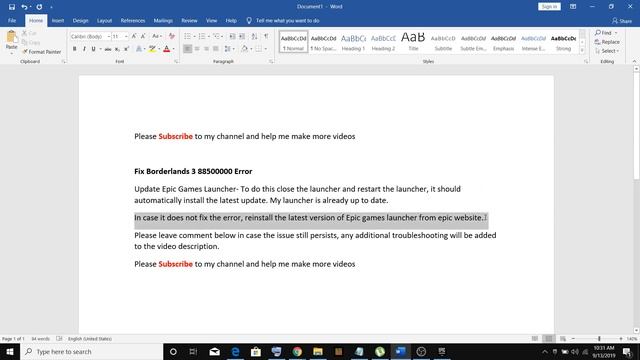Decrease paragraph indent

click(x=232, y=36)
